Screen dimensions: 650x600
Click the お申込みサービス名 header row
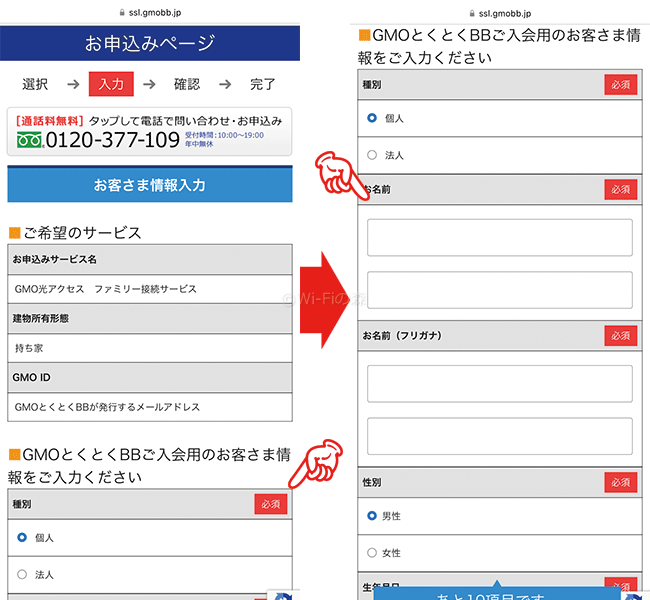150,260
